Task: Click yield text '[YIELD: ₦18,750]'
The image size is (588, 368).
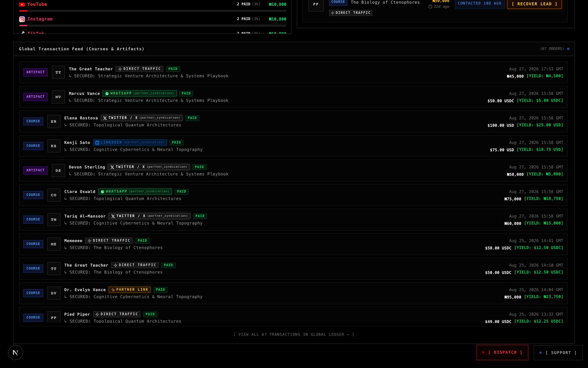Action: click(x=543, y=199)
